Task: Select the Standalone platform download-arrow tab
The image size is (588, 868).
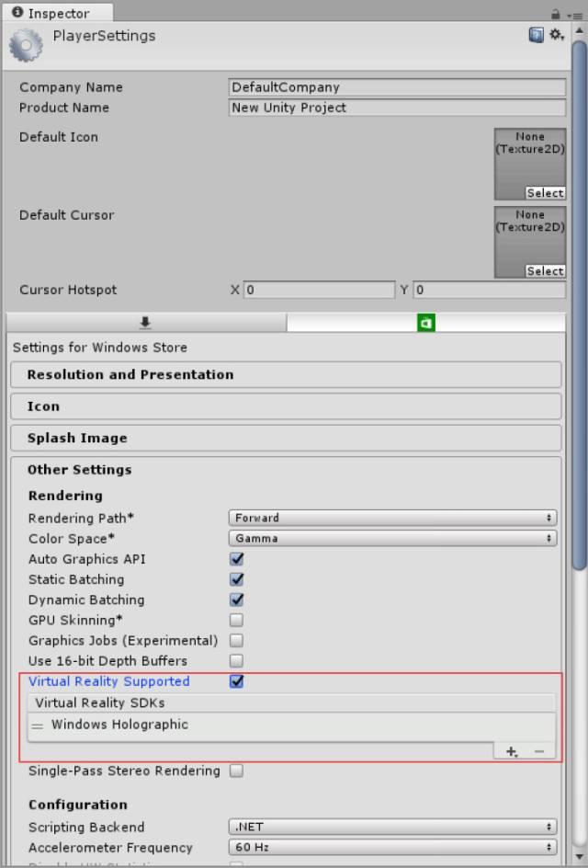Action: point(145,323)
